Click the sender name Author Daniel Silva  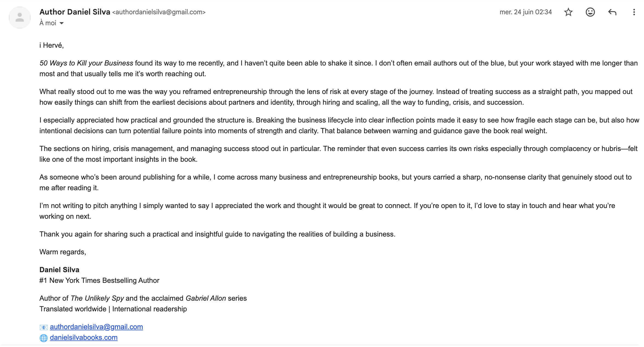(x=75, y=12)
